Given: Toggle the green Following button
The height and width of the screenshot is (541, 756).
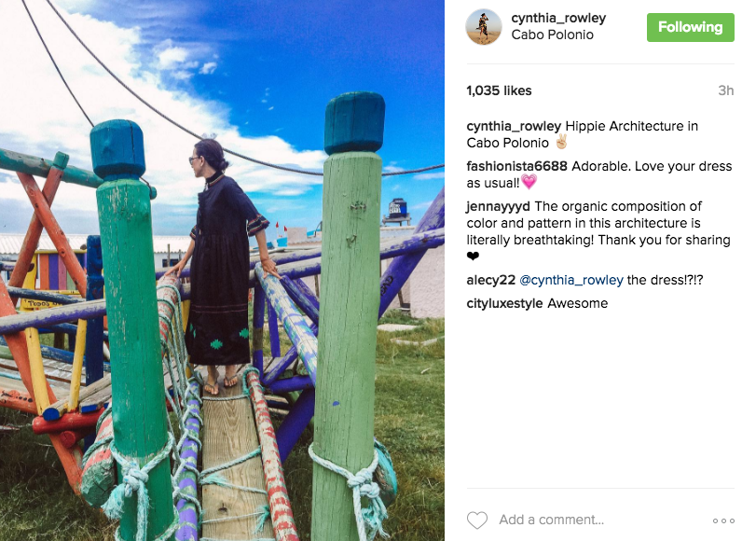Looking at the screenshot, I should (691, 27).
